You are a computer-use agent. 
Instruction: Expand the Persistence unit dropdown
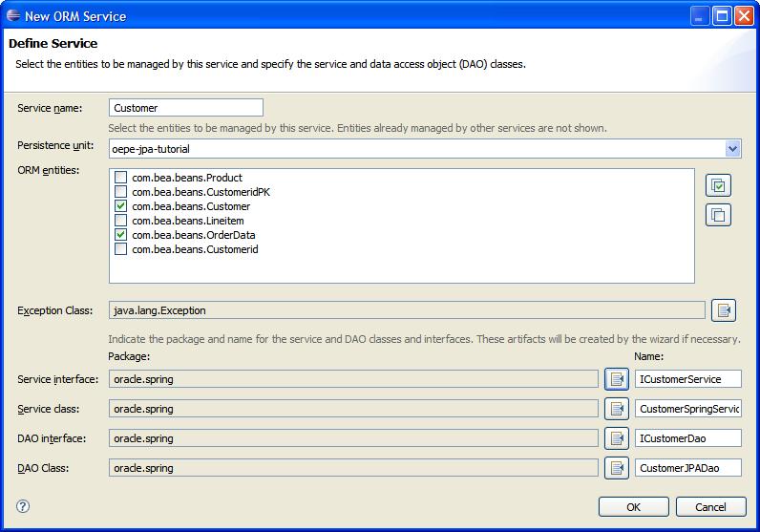[x=732, y=149]
